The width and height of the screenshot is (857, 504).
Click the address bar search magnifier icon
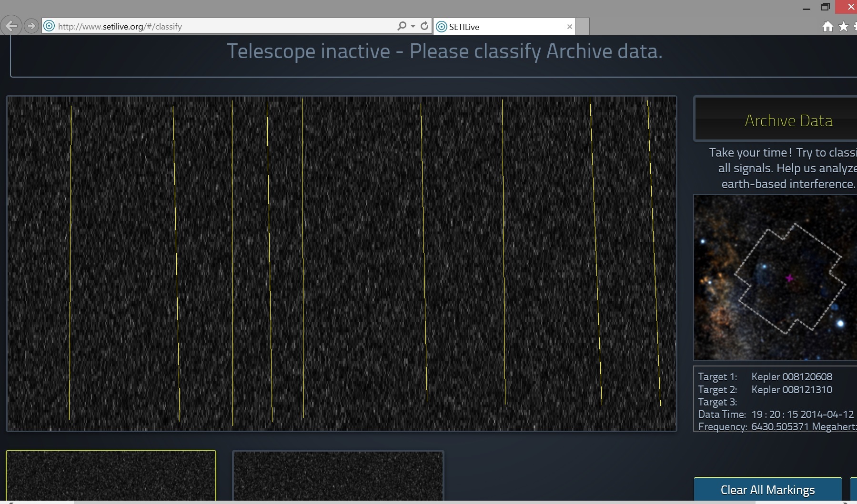coord(402,26)
